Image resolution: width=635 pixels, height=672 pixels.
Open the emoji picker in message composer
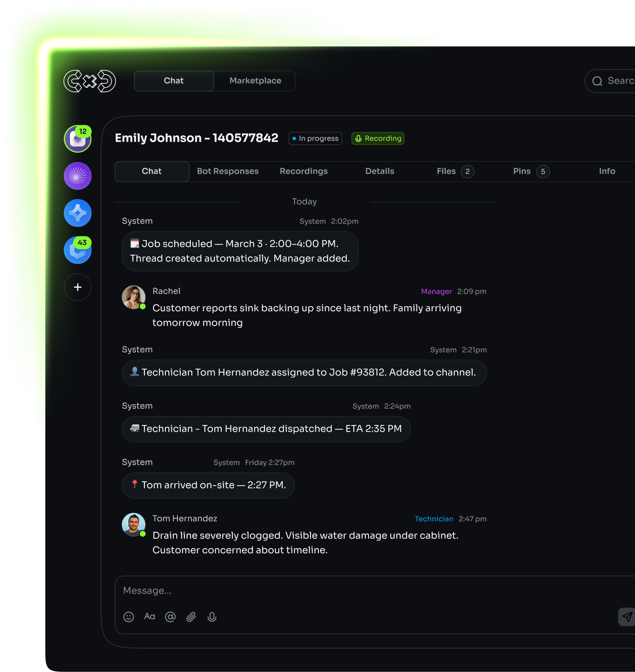(x=129, y=616)
